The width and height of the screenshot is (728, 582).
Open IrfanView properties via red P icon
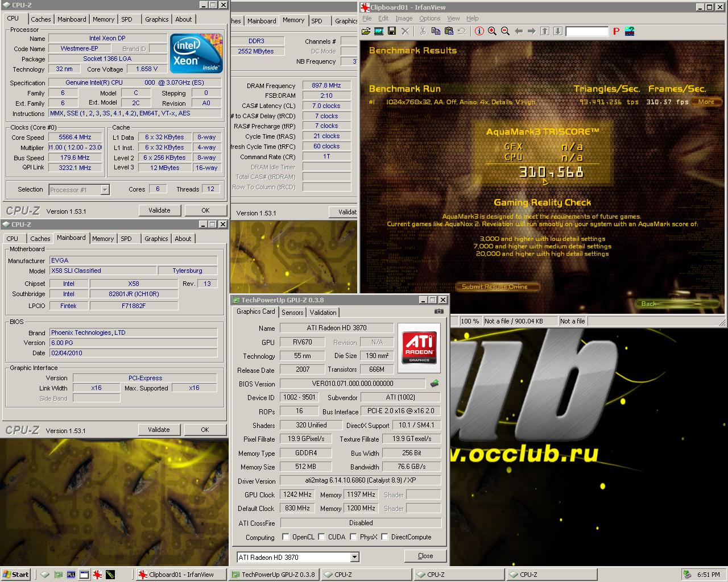pos(616,31)
